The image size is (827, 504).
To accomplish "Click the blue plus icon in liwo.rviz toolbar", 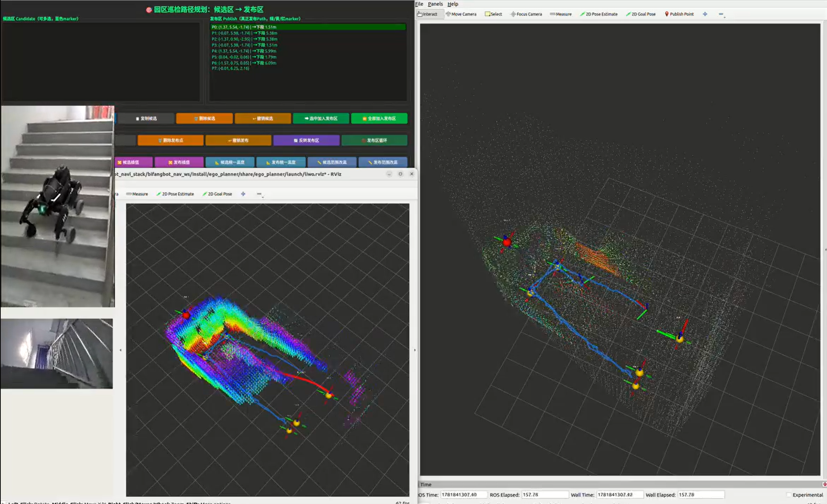I will (x=243, y=194).
